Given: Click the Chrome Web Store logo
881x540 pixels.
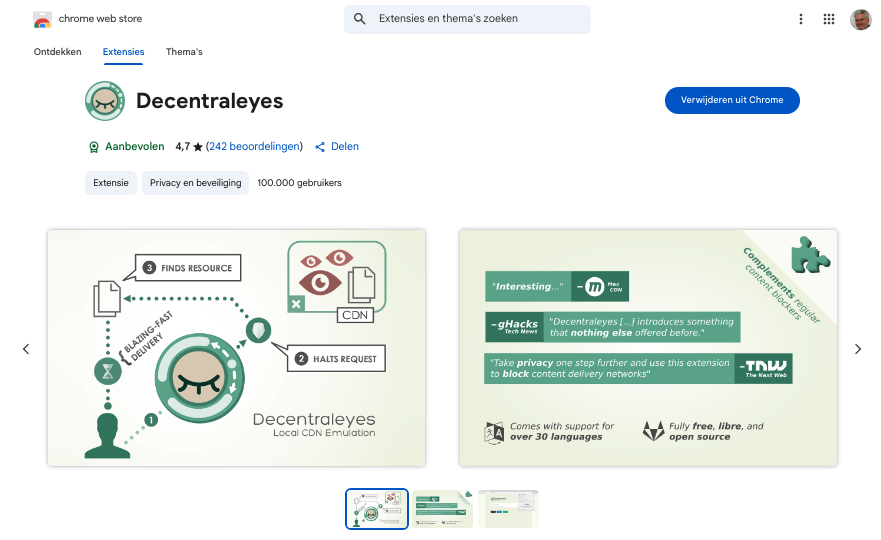Looking at the screenshot, I should [x=42, y=19].
